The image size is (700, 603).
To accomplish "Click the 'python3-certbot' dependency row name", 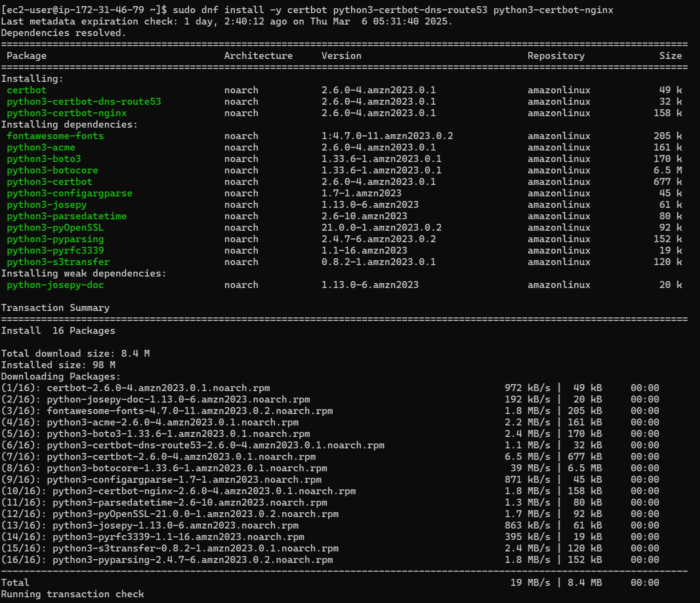I will (x=49, y=182).
